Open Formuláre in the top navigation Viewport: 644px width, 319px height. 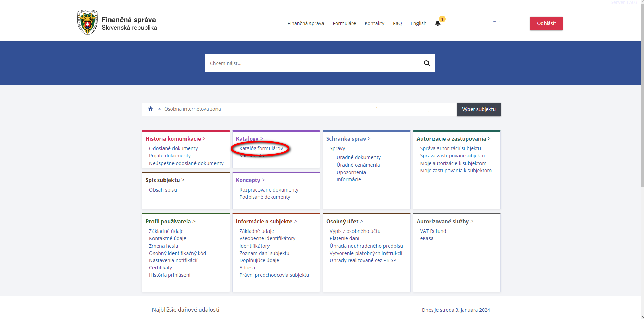click(x=344, y=23)
